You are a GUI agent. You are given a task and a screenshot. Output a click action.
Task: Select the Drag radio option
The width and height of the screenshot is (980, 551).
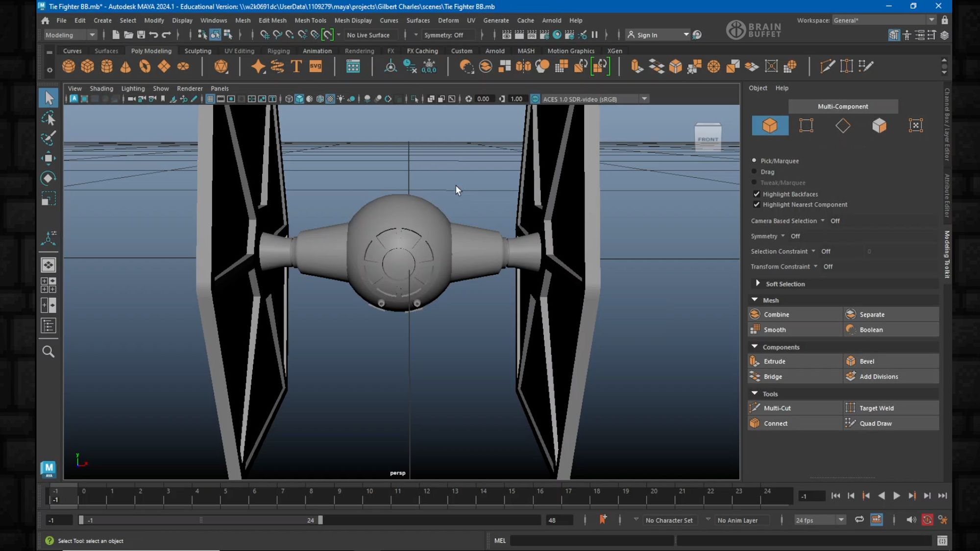(x=754, y=171)
